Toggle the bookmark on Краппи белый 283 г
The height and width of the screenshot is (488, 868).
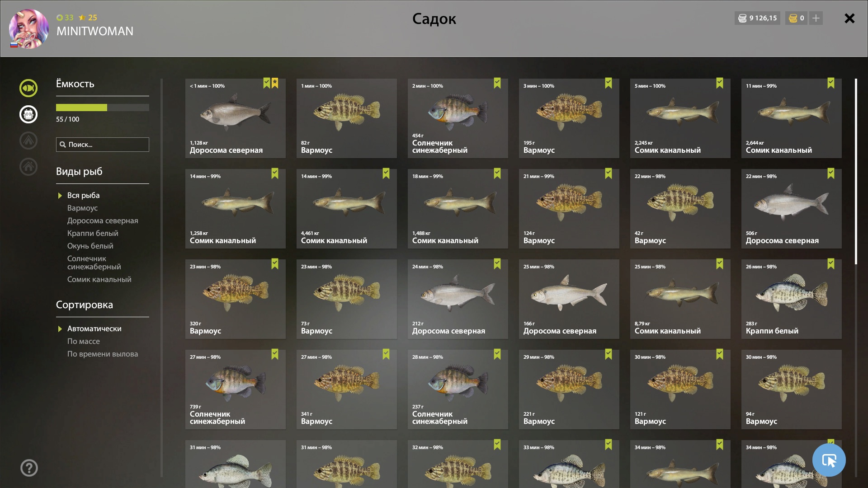[831, 264]
